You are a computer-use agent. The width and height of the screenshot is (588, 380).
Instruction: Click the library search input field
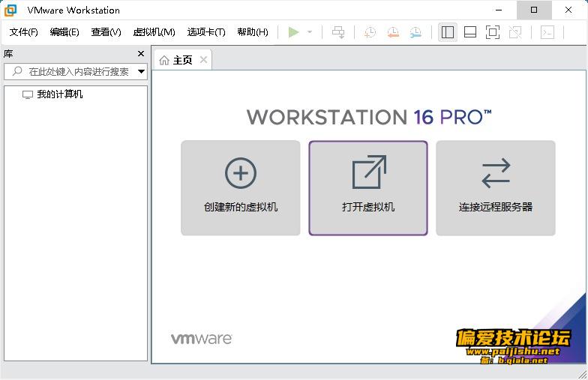pyautogui.click(x=75, y=72)
